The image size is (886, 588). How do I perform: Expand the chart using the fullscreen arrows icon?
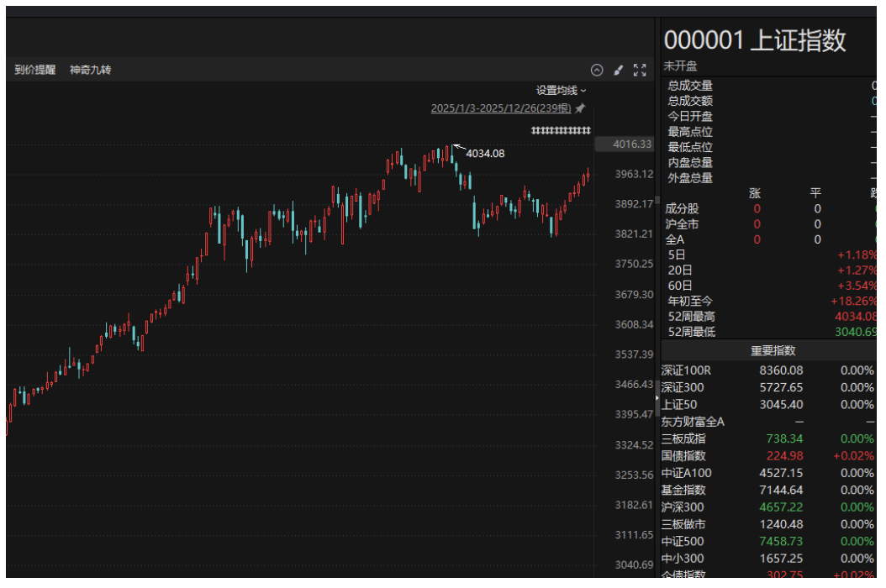click(640, 71)
